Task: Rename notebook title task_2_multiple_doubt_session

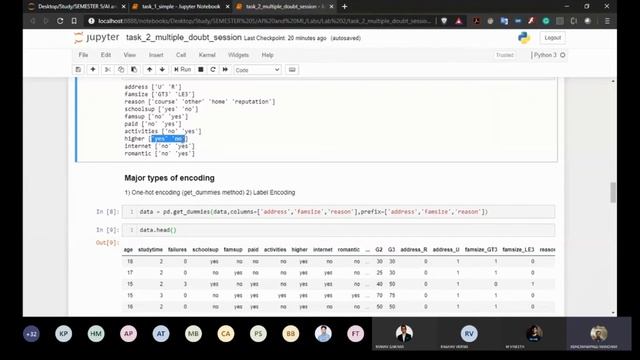Action: click(x=184, y=38)
